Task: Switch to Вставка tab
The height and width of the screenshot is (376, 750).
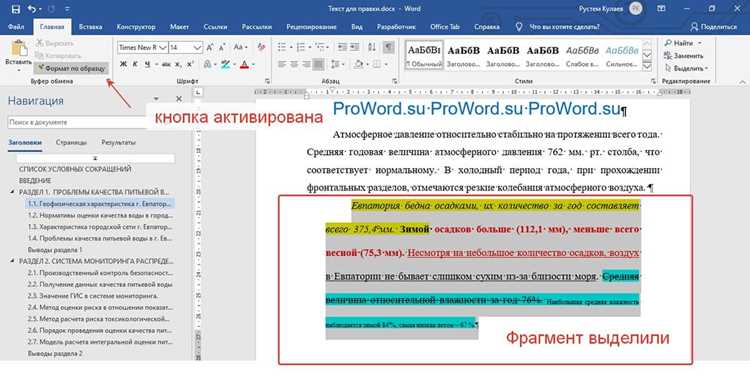Action: (x=90, y=27)
